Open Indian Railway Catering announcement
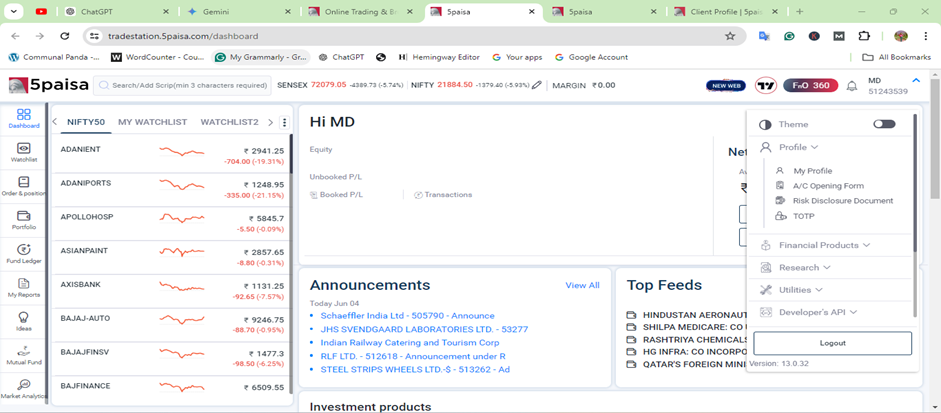941x413 pixels. 410,343
